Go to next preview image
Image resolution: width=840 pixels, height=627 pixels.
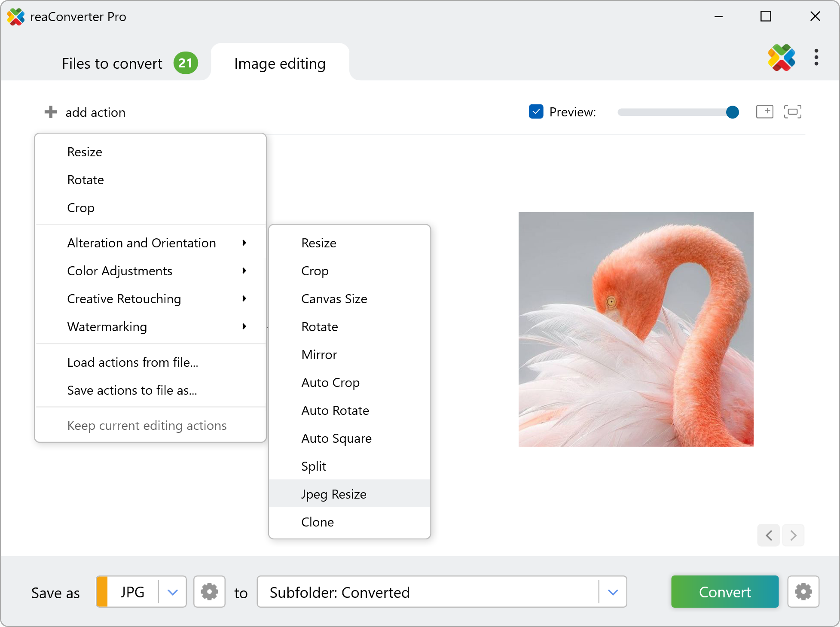point(793,535)
